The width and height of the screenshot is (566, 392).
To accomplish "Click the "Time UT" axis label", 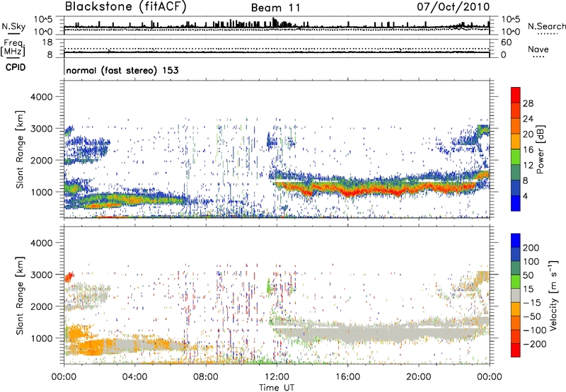I will tap(277, 388).
